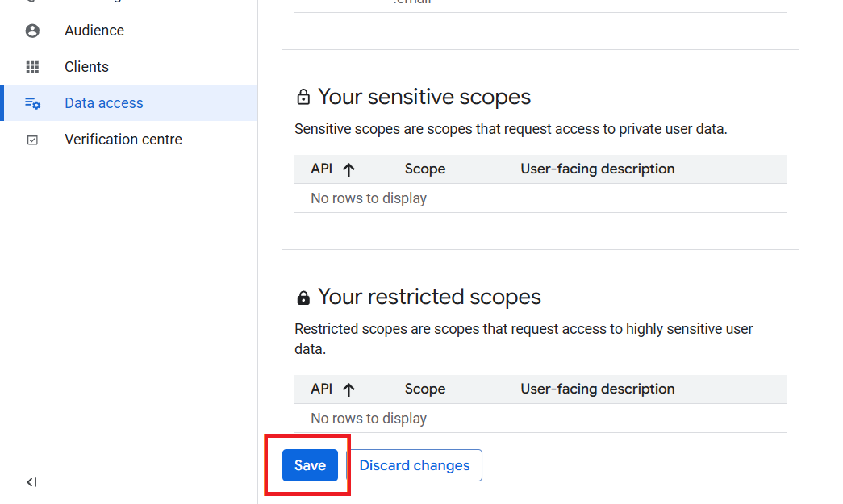The image size is (843, 504).
Task: Save the scope changes
Action: [x=311, y=465]
